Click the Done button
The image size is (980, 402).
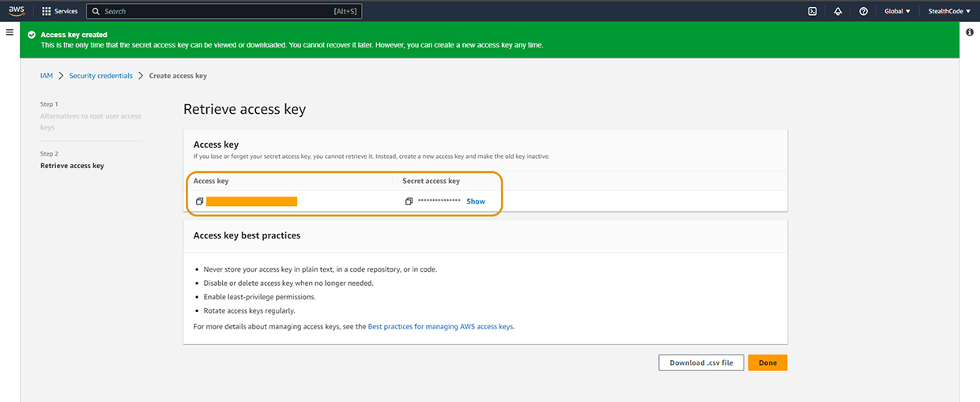[x=767, y=363]
